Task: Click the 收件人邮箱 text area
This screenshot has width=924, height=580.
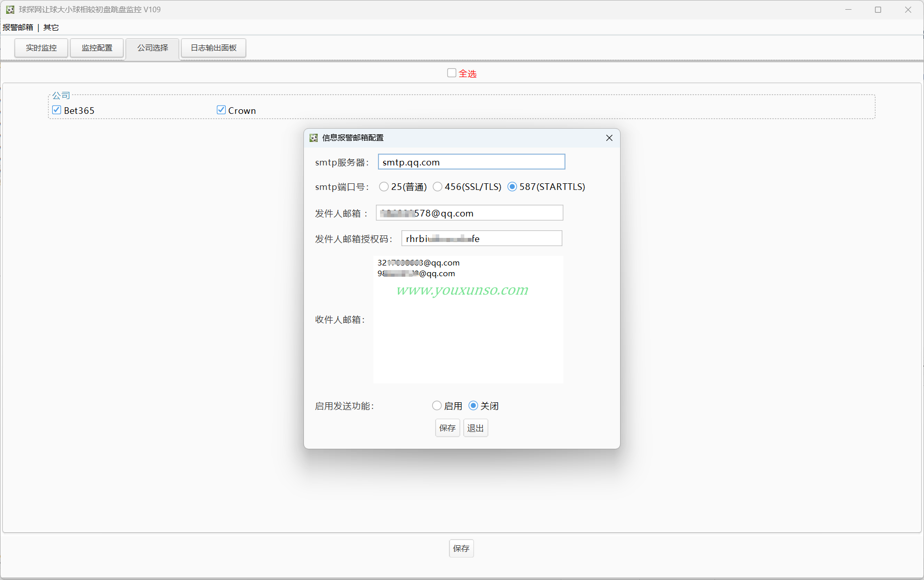Action: click(468, 320)
